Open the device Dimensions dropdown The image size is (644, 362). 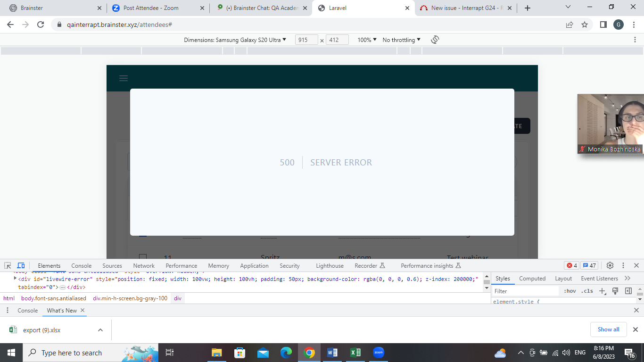(235, 40)
